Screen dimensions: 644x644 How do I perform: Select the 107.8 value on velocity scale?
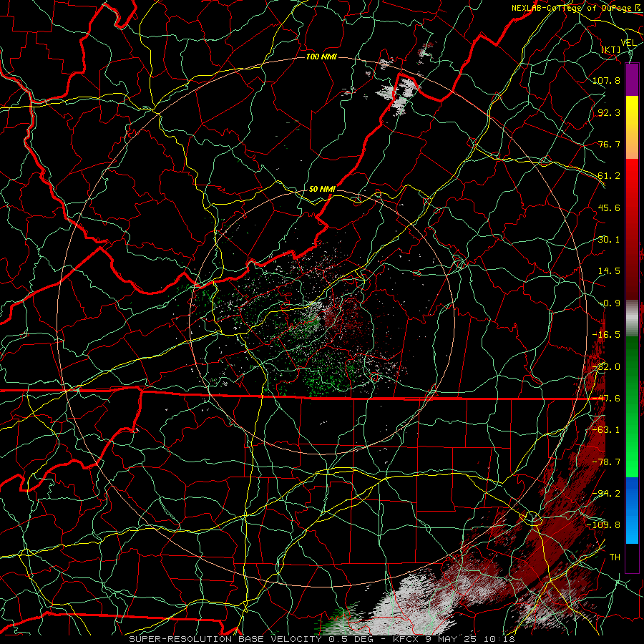[606, 80]
